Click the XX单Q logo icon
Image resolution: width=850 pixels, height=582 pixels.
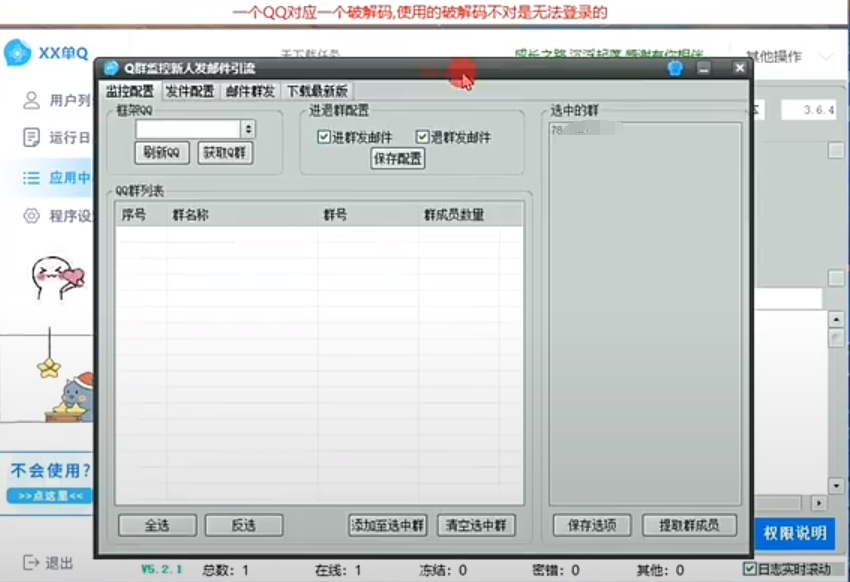(18, 53)
